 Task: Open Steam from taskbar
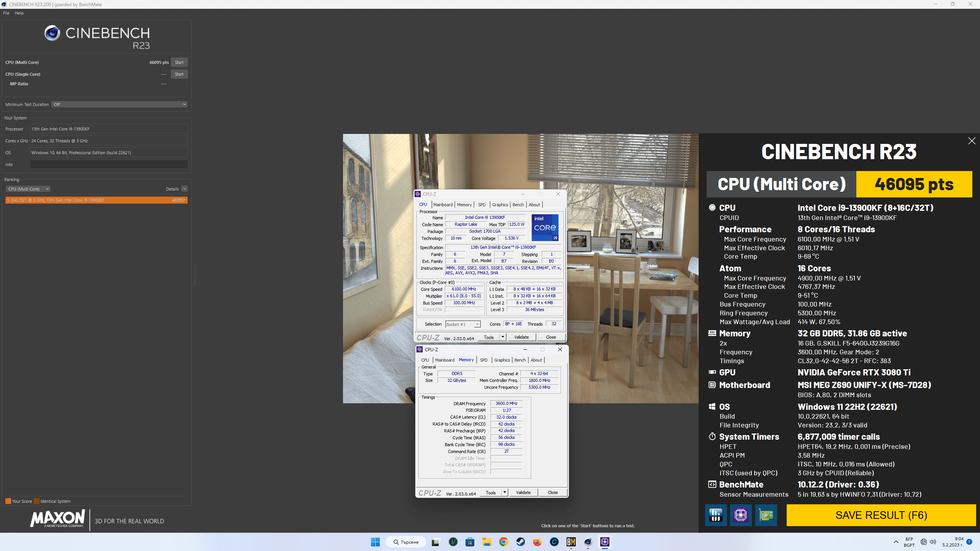521,542
